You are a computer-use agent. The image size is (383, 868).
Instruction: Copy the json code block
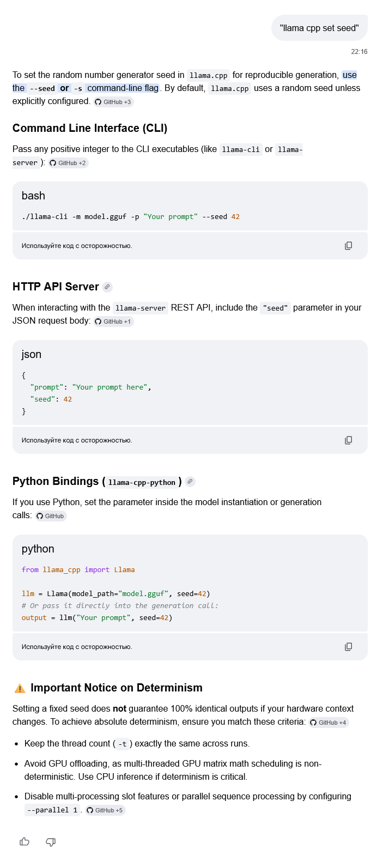pos(348,440)
